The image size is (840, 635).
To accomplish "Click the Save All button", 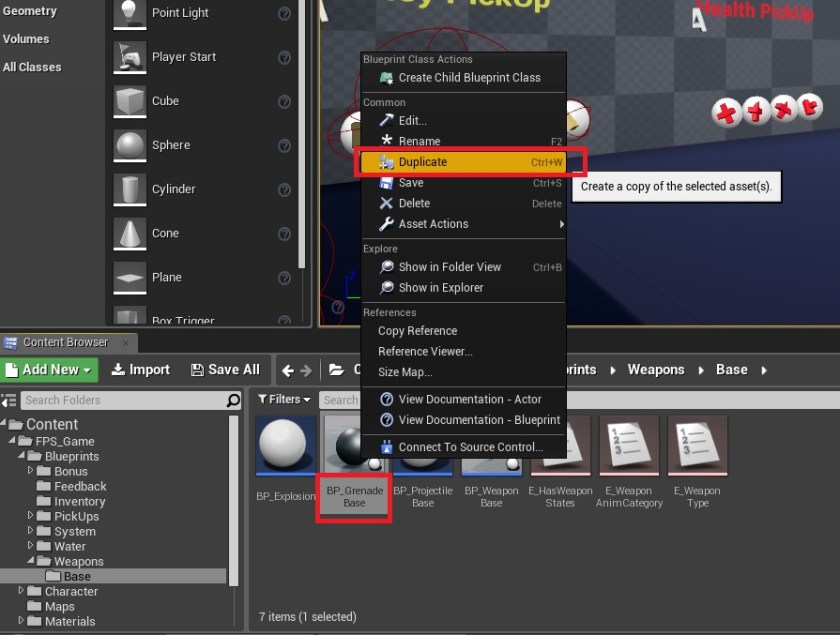I will (x=225, y=370).
